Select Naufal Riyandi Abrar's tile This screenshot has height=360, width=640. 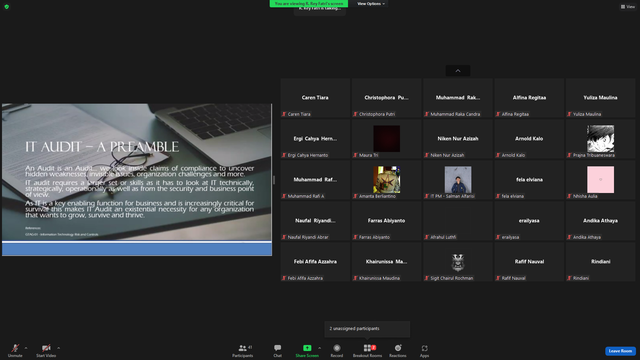click(315, 221)
